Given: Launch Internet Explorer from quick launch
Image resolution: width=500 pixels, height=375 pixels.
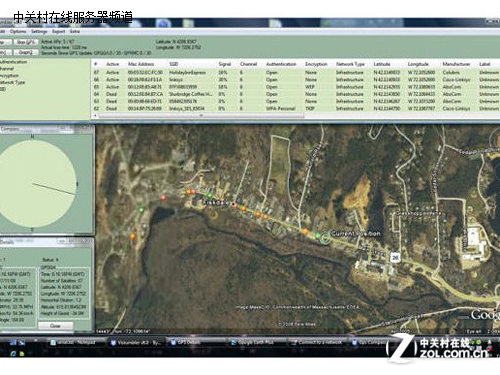Looking at the screenshot, I should pos(13,353).
